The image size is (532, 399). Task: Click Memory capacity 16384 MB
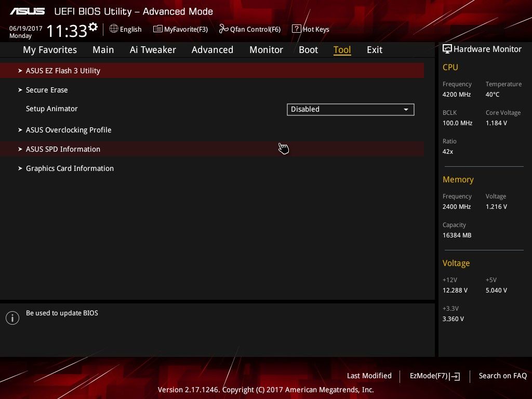pyautogui.click(x=457, y=235)
